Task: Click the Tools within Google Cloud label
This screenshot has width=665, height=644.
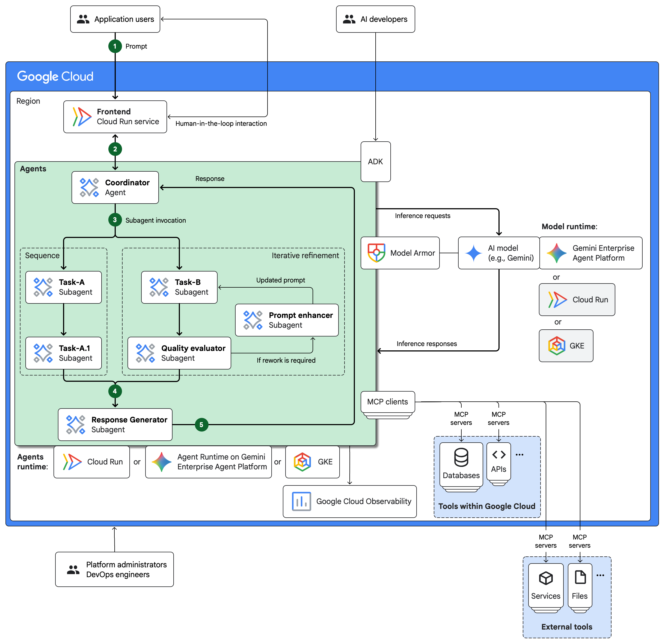Action: (x=487, y=506)
